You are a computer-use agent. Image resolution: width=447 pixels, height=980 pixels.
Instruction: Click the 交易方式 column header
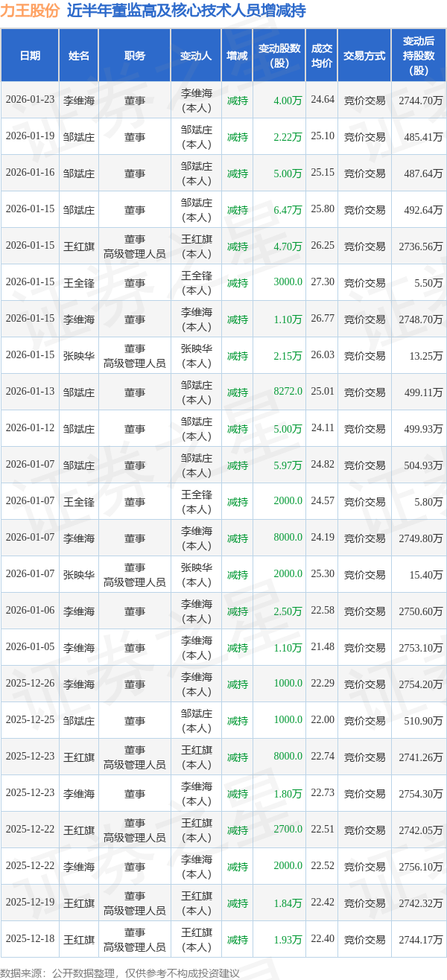(364, 56)
